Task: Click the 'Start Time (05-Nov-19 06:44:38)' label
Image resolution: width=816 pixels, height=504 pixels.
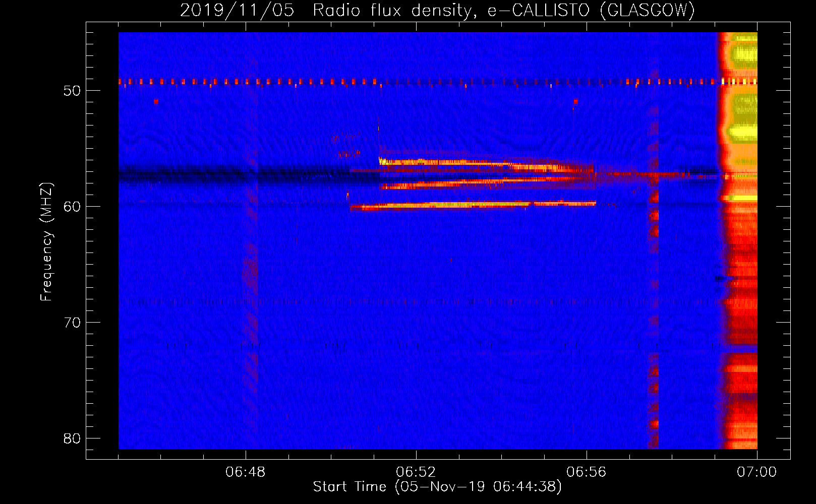Action: [437, 487]
